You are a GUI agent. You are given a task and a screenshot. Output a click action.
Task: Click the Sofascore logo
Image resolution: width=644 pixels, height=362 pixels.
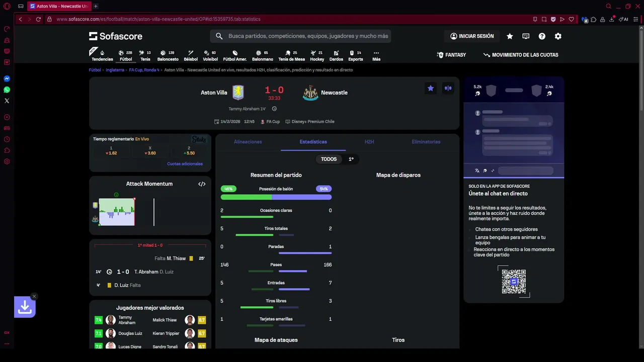(116, 36)
